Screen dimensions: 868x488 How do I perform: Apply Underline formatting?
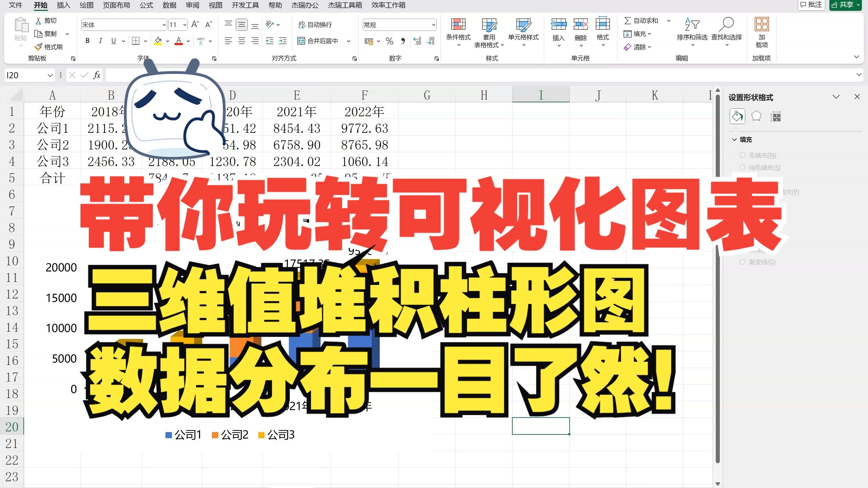114,41
